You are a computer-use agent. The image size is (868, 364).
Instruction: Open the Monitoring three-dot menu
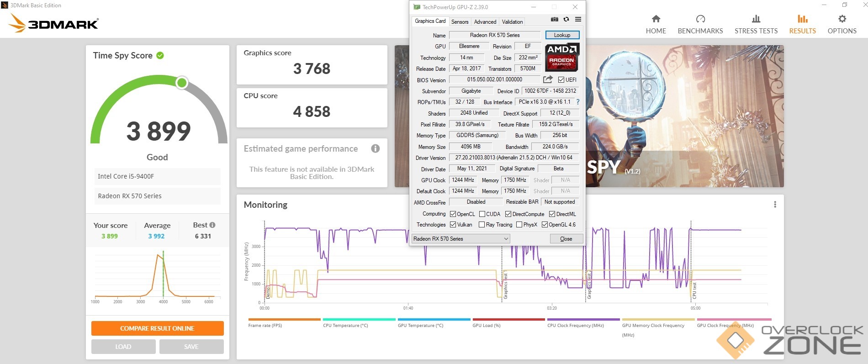(x=775, y=205)
